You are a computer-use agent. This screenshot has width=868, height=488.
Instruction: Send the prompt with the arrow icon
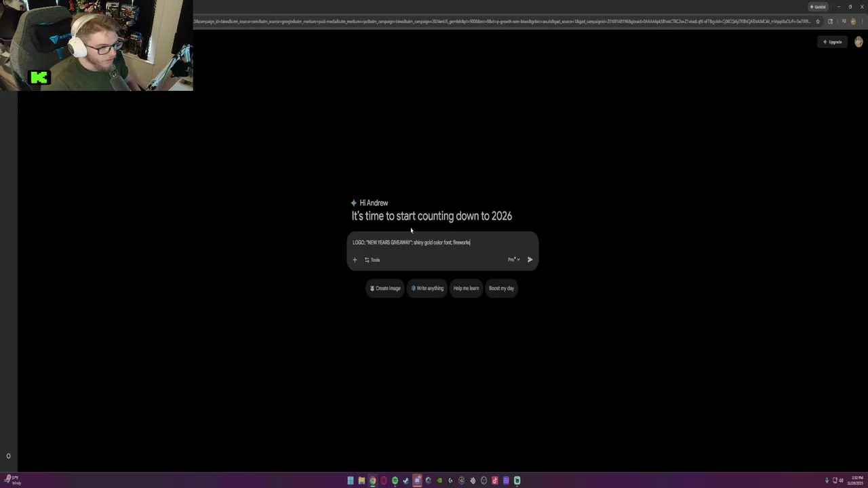click(x=530, y=260)
